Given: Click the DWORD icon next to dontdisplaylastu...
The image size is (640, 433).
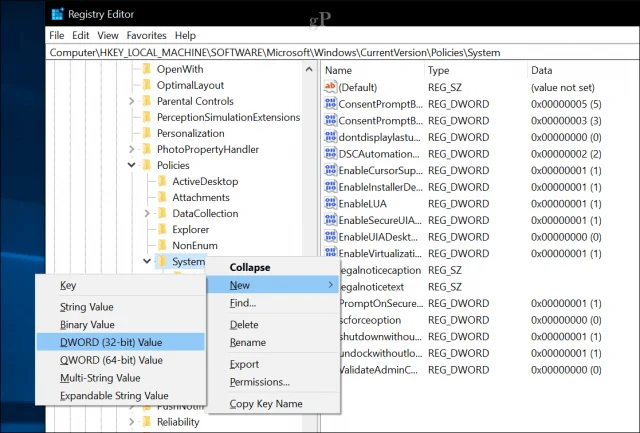Looking at the screenshot, I should [x=330, y=137].
